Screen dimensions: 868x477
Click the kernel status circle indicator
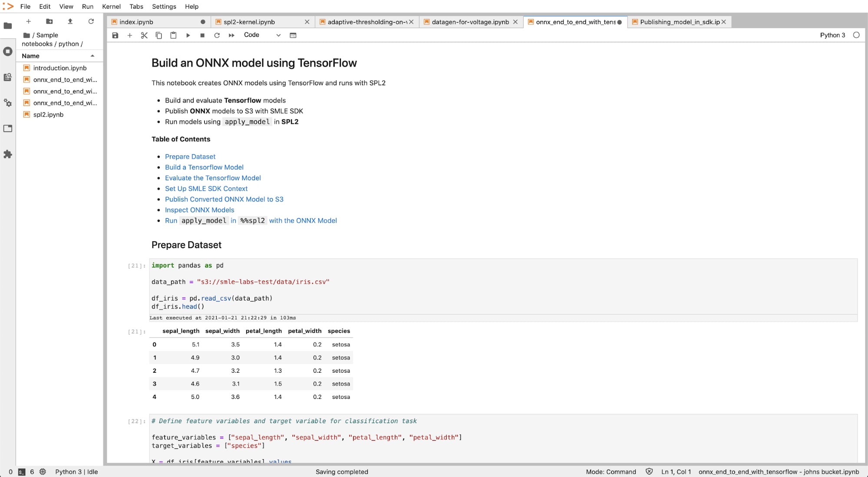[856, 35]
